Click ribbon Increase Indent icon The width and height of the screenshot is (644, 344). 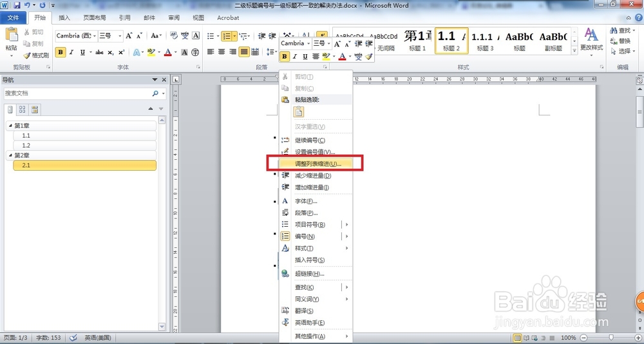click(272, 36)
